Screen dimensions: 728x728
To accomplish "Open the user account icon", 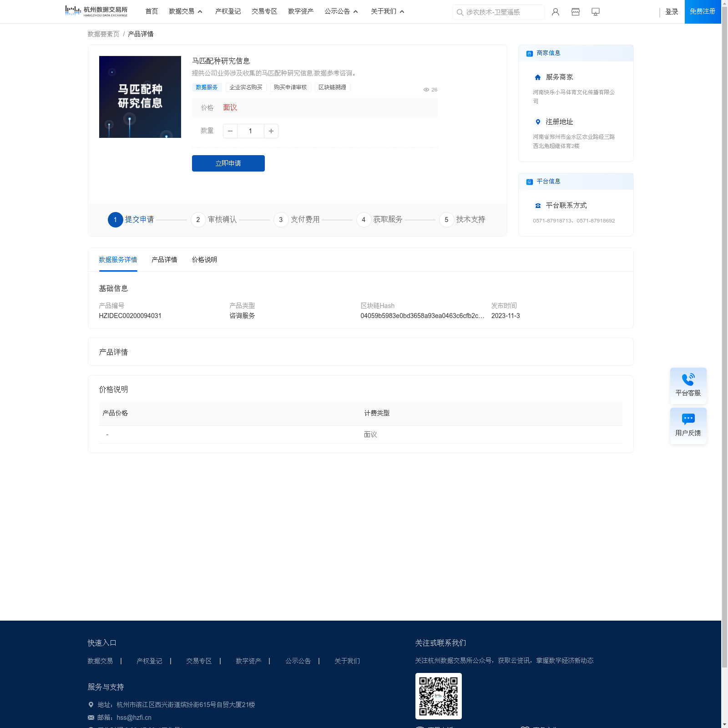I will coord(555,12).
